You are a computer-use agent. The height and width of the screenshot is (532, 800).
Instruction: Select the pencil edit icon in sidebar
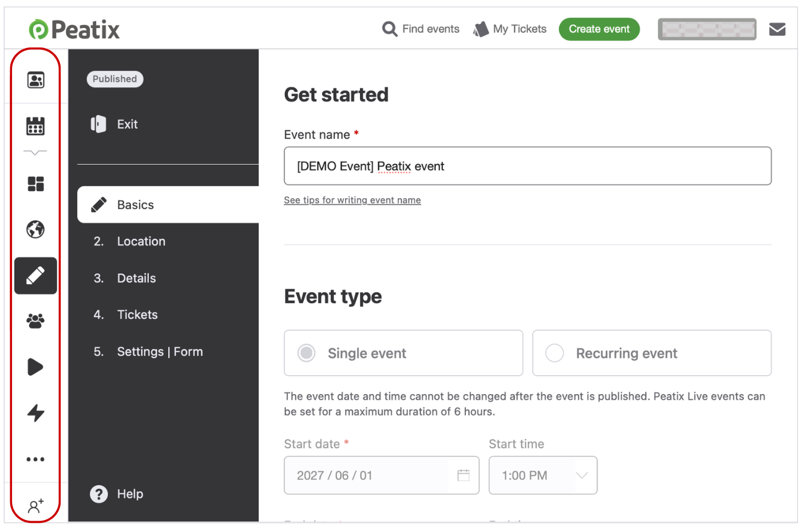click(x=35, y=276)
